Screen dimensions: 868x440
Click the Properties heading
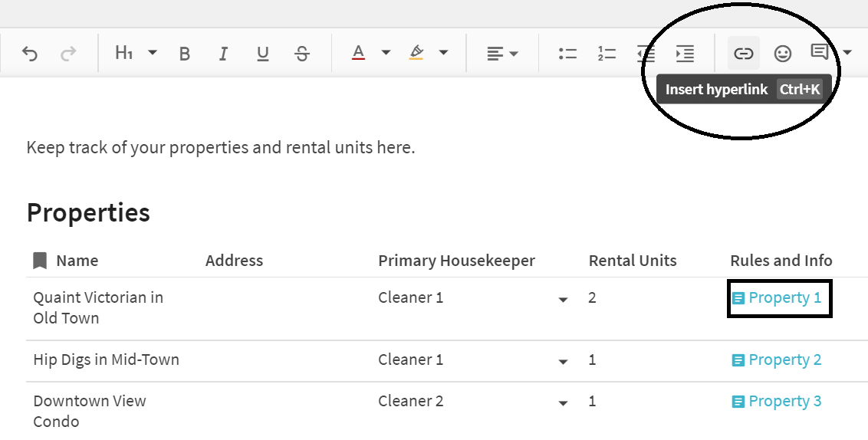pyautogui.click(x=88, y=212)
